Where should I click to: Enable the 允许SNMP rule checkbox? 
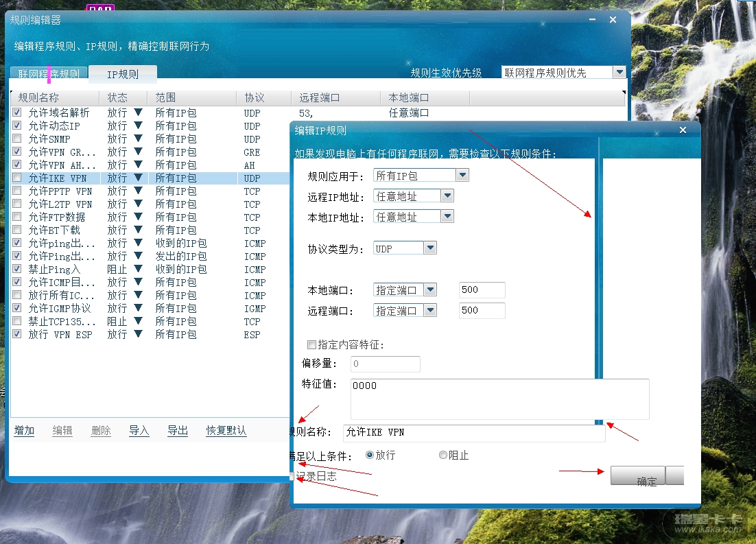point(17,139)
